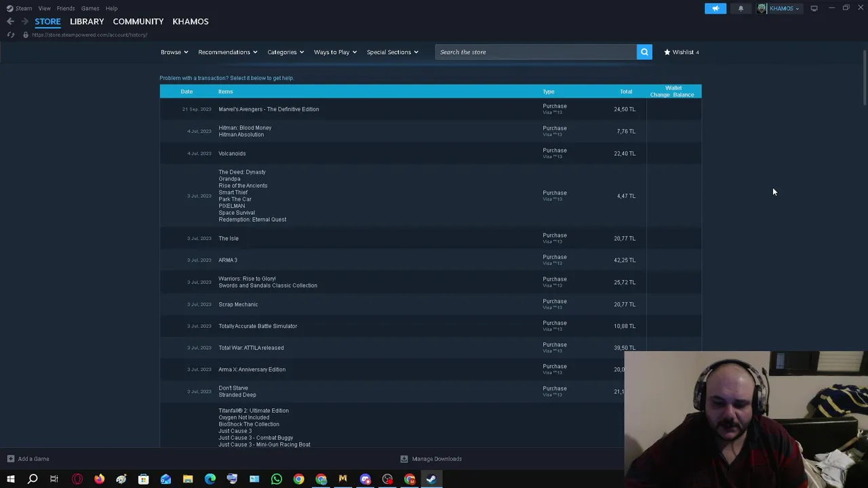The height and width of the screenshot is (488, 868).
Task: Switch to the STORE tab
Action: (x=47, y=22)
